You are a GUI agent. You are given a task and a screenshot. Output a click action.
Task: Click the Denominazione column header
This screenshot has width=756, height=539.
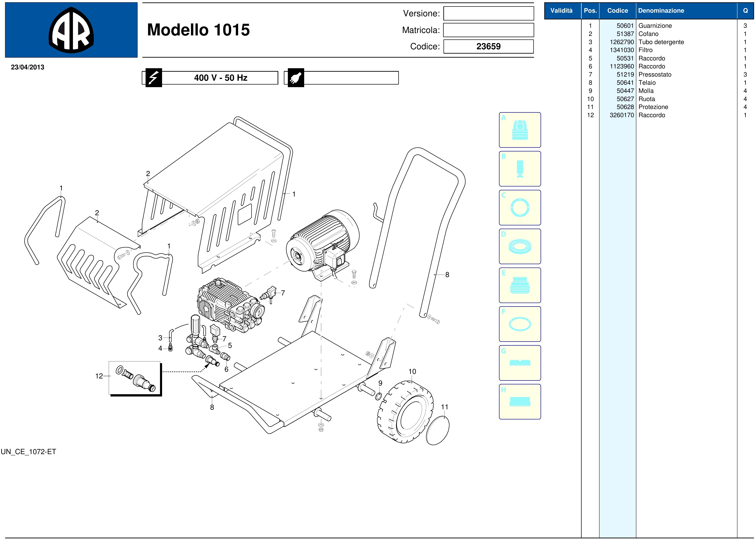[x=661, y=11]
